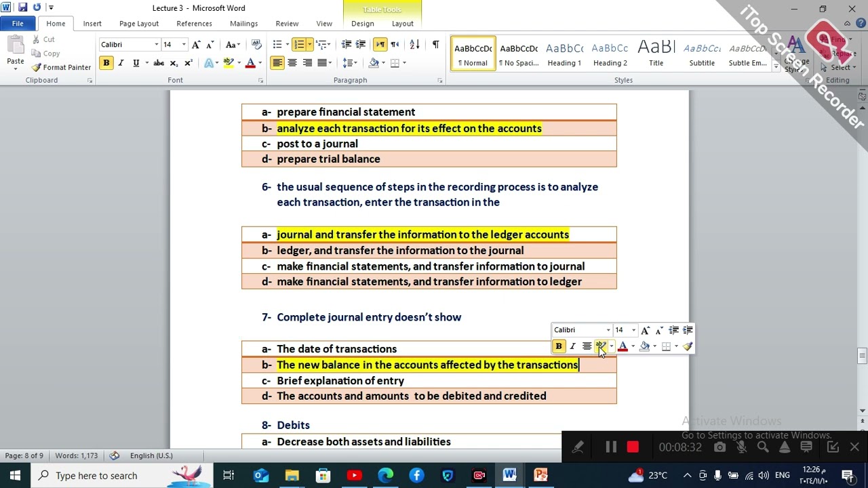868x488 pixels.
Task: Click the recorder magnifier zoom icon
Action: (763, 447)
